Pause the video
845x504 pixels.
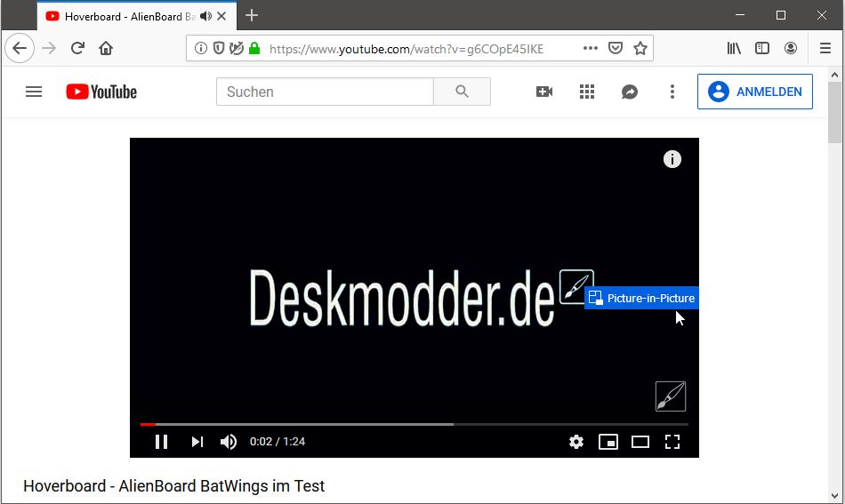coord(161,442)
